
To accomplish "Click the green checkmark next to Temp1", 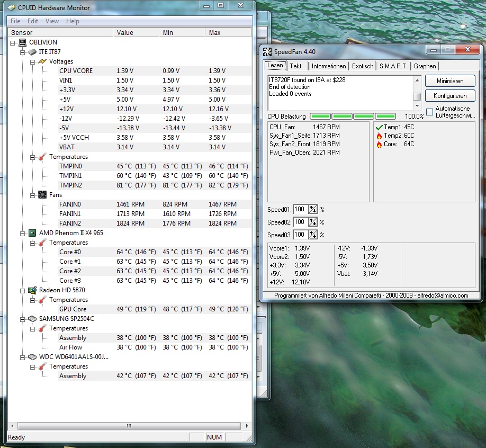I will point(379,127).
